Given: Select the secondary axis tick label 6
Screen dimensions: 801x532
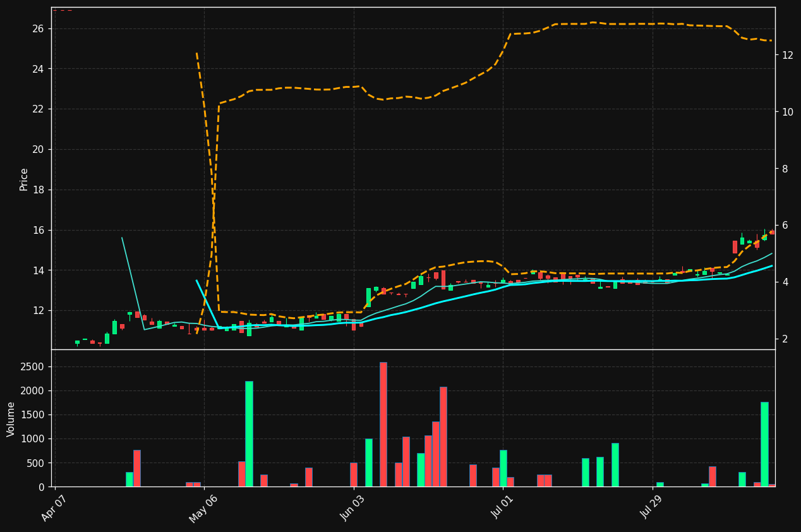Looking at the screenshot, I should click(x=785, y=226).
